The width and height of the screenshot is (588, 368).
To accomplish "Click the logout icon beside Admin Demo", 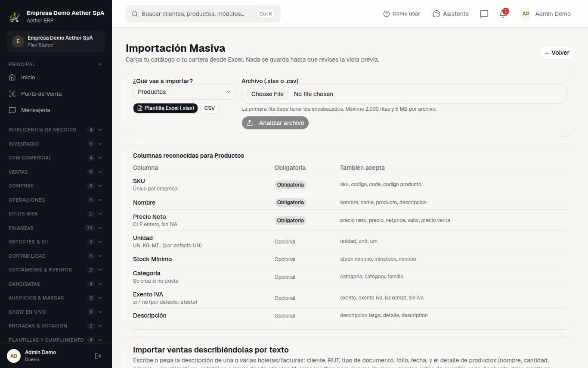I will point(98,356).
